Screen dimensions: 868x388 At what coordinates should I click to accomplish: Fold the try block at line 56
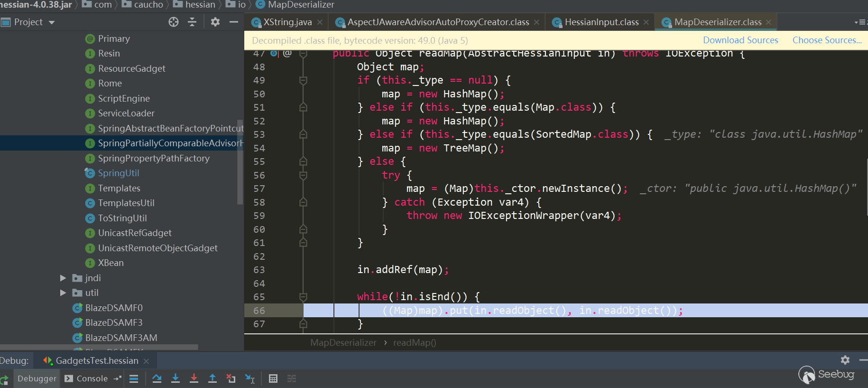[303, 176]
